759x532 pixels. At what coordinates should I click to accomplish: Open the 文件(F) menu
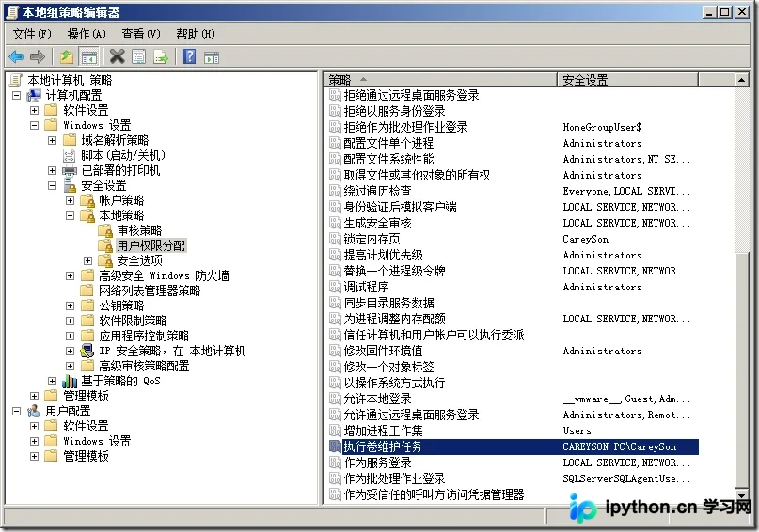(32, 34)
